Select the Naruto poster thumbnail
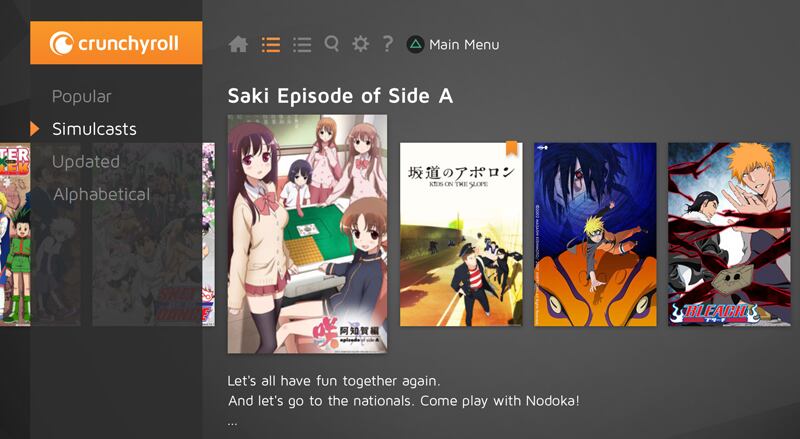The image size is (800, 439). coord(595,234)
